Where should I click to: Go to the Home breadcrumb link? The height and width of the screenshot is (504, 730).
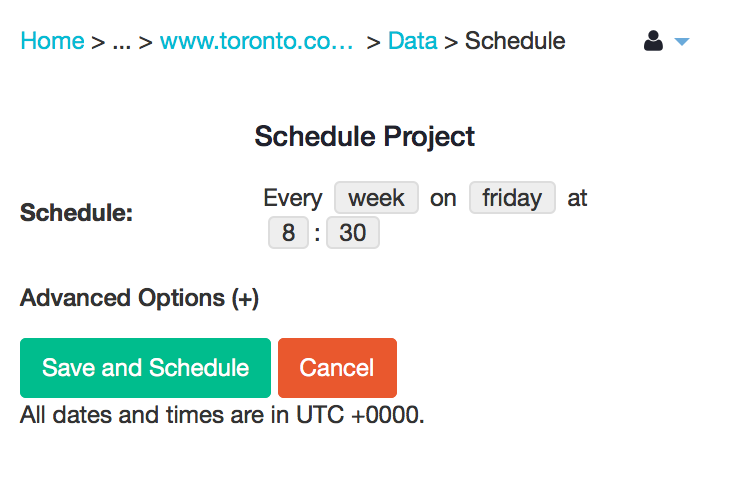coord(53,41)
